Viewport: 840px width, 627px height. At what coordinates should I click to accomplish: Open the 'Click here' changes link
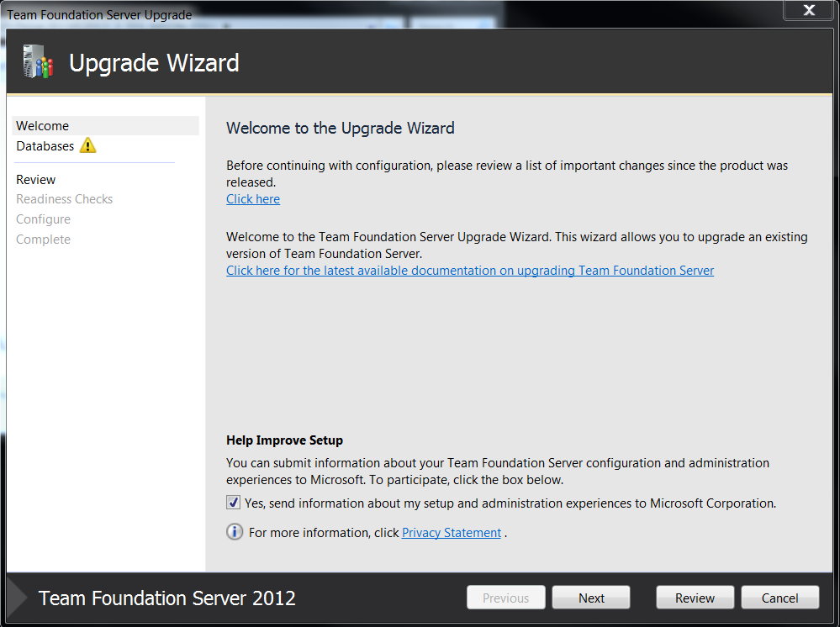[253, 199]
